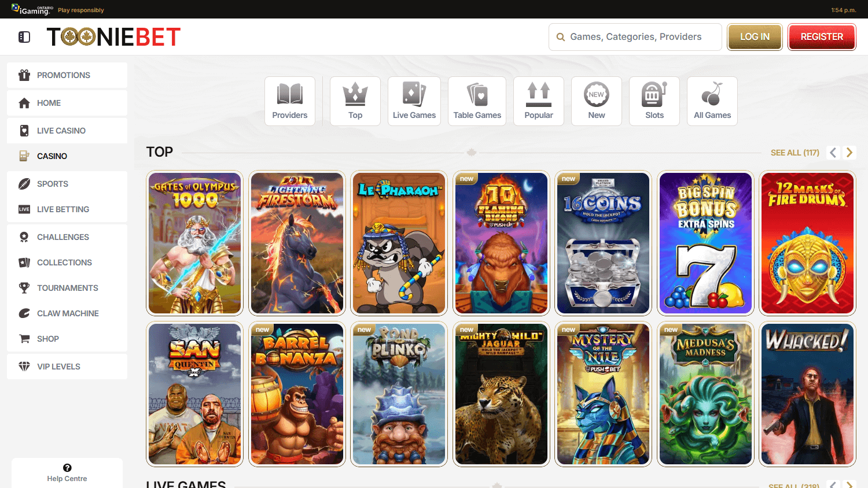Viewport: 868px width, 488px height.
Task: Click the REGISTER button
Action: pyautogui.click(x=822, y=37)
